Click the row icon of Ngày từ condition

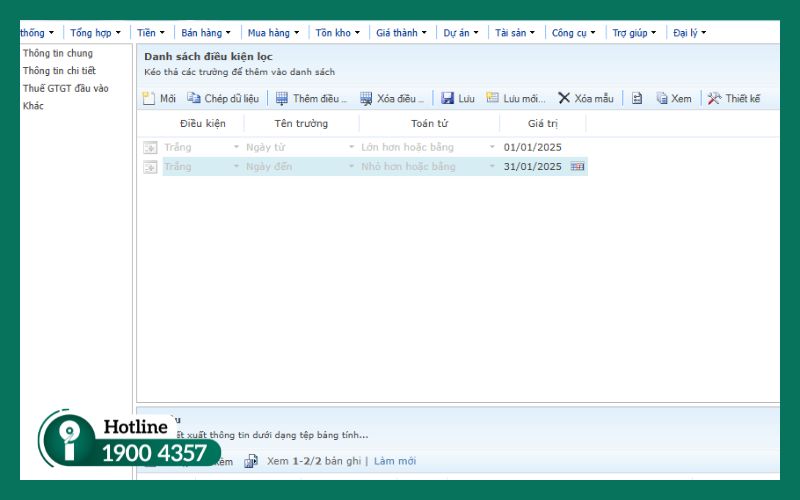click(150, 147)
